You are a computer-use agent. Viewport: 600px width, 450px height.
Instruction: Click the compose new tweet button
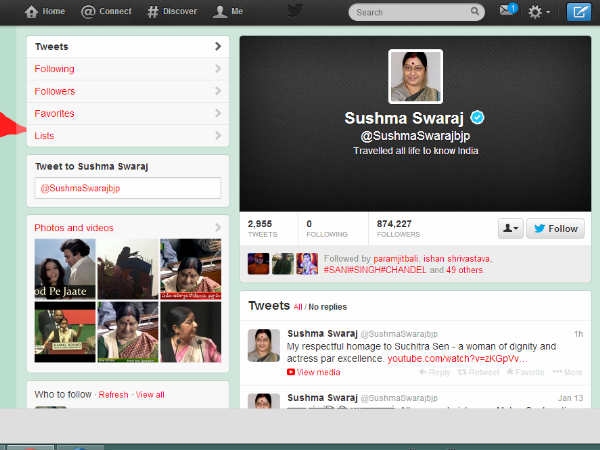pos(579,12)
